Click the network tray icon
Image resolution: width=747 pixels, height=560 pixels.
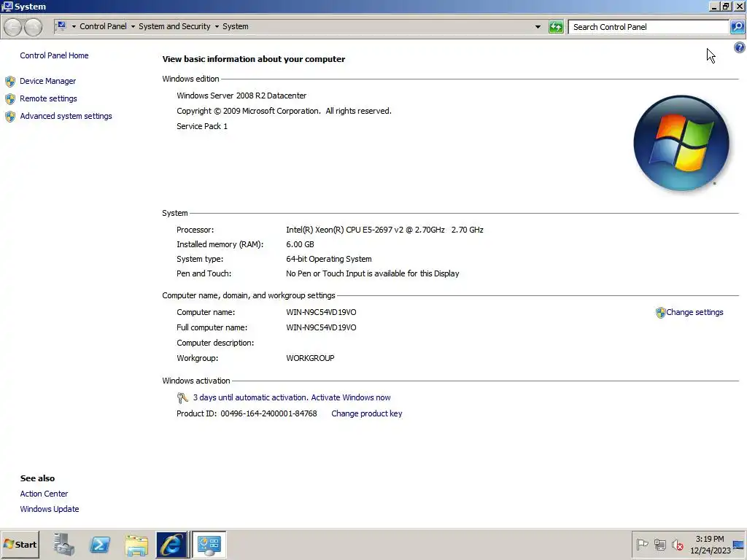pyautogui.click(x=659, y=544)
